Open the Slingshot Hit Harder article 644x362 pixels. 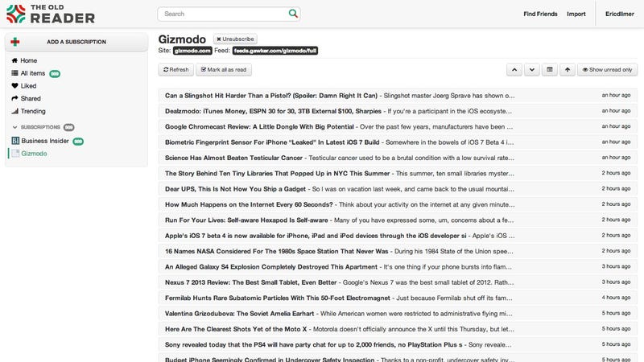tap(398, 95)
